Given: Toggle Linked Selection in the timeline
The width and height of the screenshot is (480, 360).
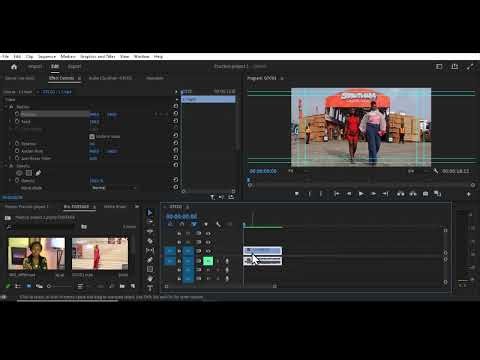Looking at the screenshot, I should [194, 224].
